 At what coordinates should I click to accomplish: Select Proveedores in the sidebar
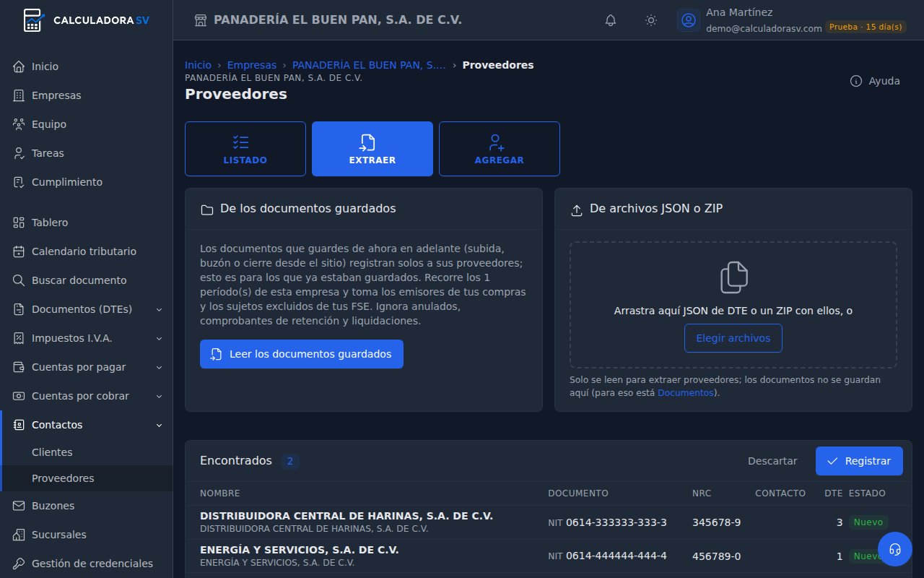click(88, 478)
